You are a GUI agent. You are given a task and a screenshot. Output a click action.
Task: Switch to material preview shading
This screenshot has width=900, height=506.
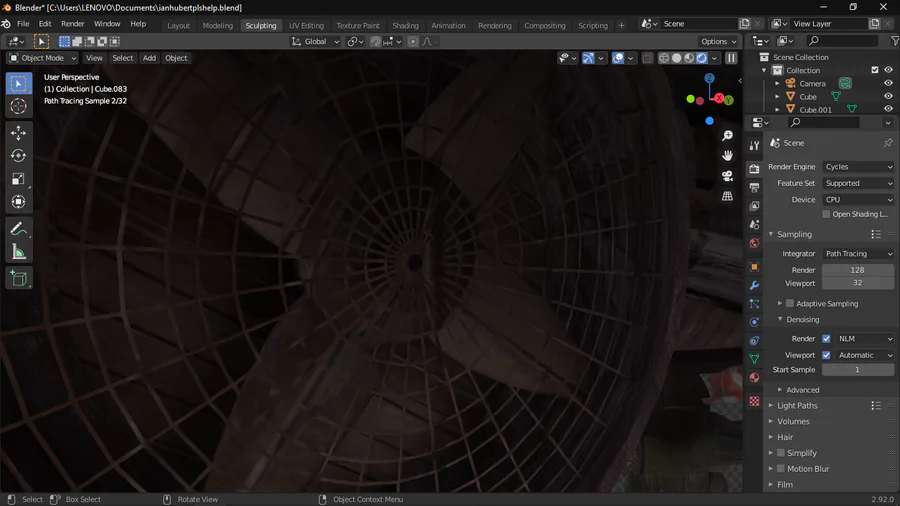point(689,58)
